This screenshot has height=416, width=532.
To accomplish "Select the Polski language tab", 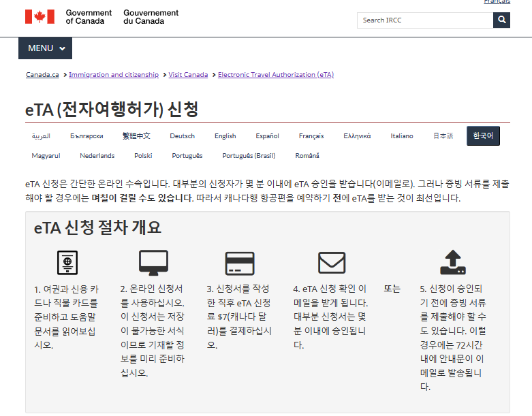I will 143,156.
